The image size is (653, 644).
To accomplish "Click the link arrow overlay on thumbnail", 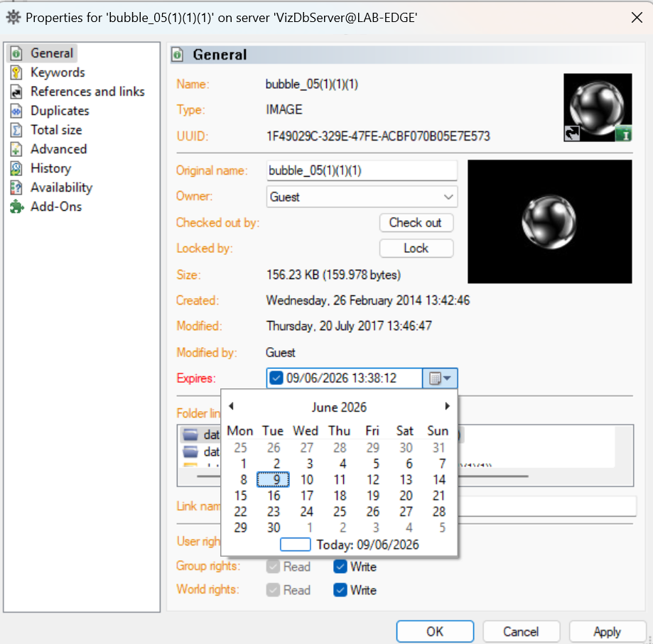I will click(572, 133).
